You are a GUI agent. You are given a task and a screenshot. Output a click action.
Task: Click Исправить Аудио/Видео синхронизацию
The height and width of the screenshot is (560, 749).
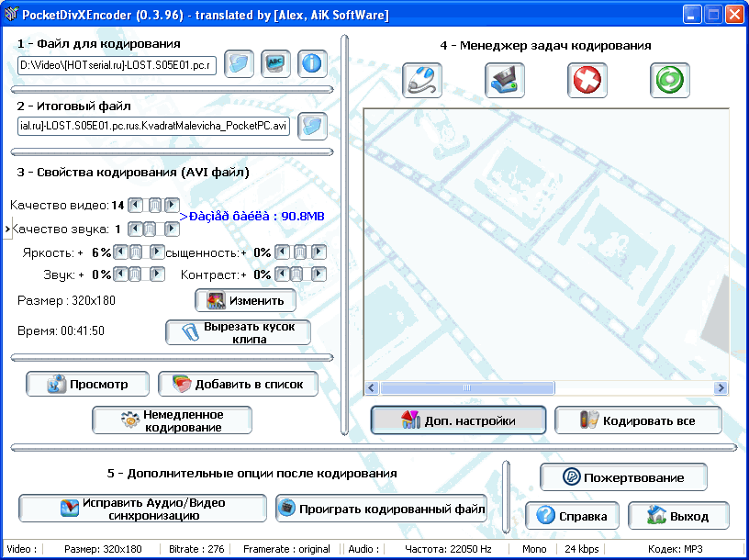[x=142, y=509]
